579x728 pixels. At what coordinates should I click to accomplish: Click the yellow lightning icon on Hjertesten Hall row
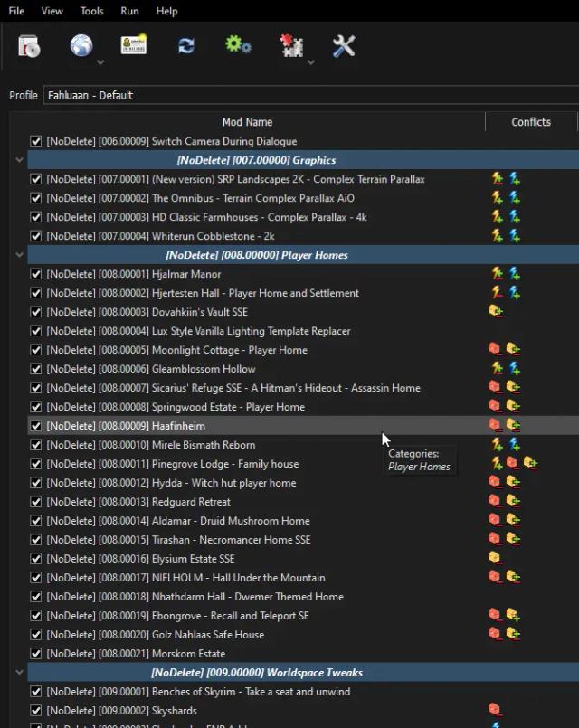[x=498, y=293]
